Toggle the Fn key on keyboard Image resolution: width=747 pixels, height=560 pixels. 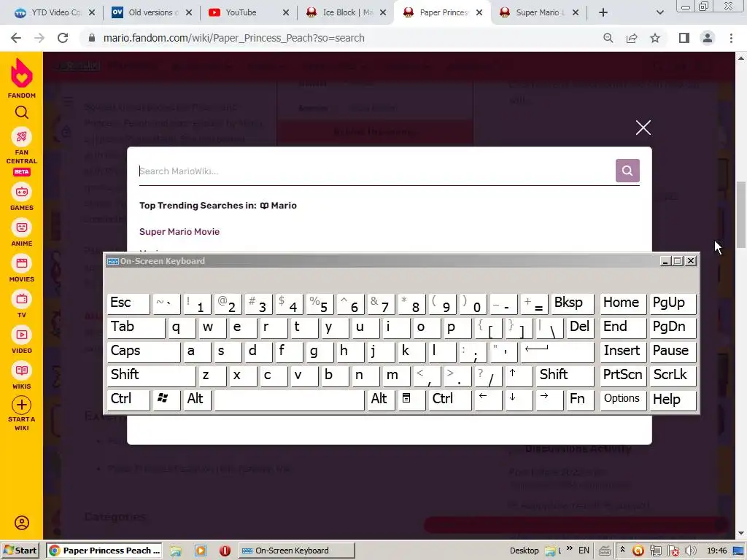(579, 399)
